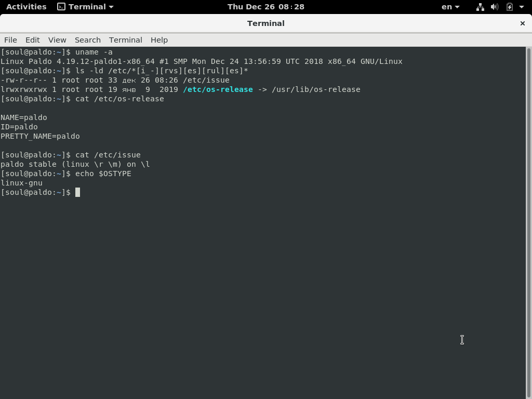532x399 pixels.
Task: Open the View menu
Action: point(57,40)
